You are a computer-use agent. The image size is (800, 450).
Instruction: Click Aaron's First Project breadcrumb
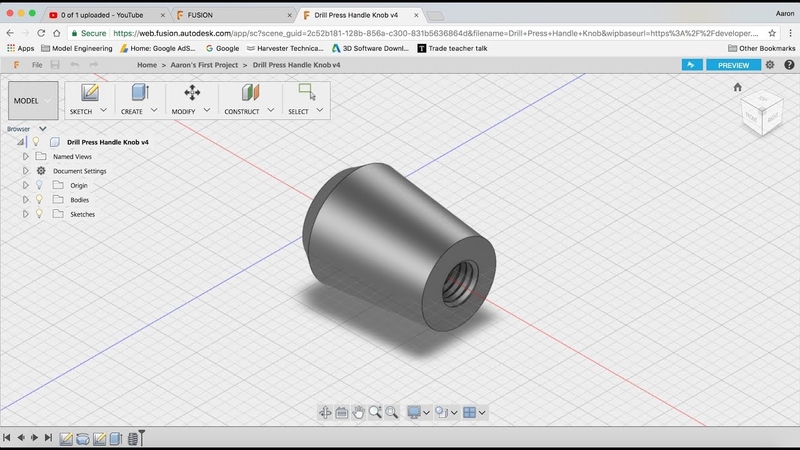pos(204,65)
